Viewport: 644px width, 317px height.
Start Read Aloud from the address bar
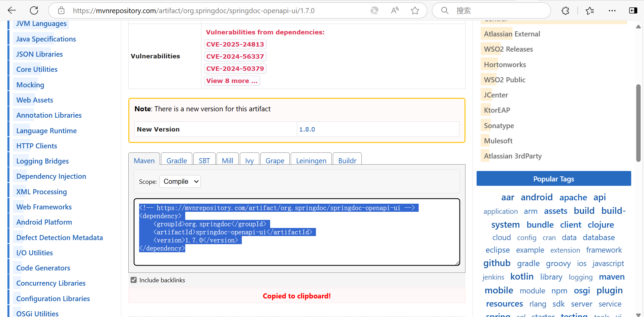coord(394,10)
